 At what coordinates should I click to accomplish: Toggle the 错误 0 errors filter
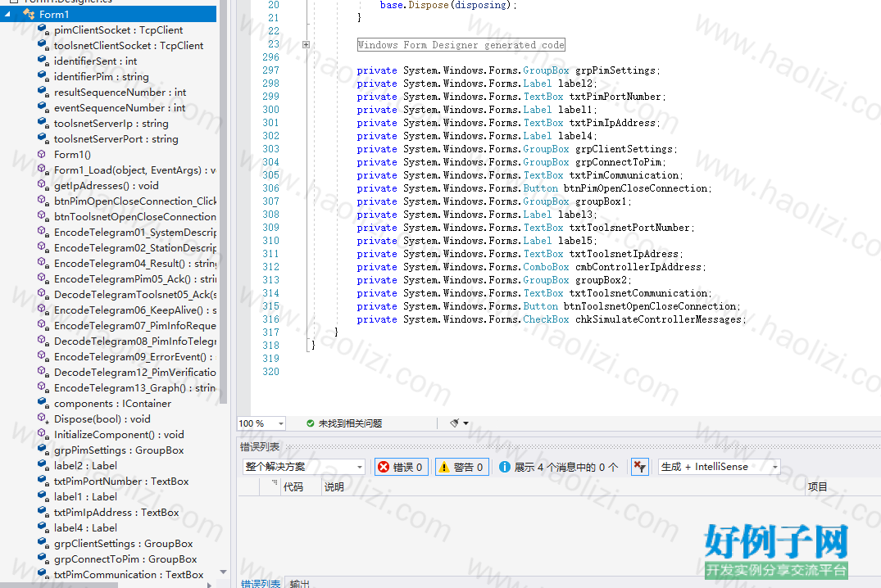pyautogui.click(x=402, y=468)
